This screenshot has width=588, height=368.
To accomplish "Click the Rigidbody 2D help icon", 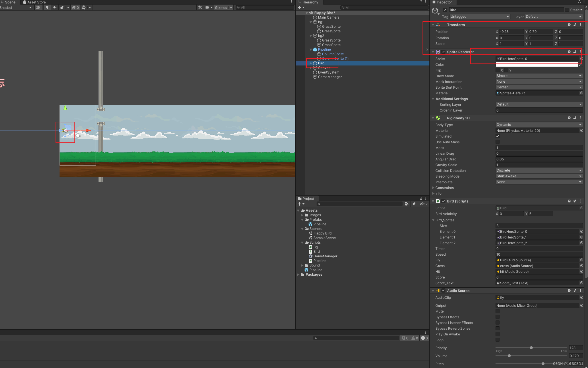I will 569,118.
